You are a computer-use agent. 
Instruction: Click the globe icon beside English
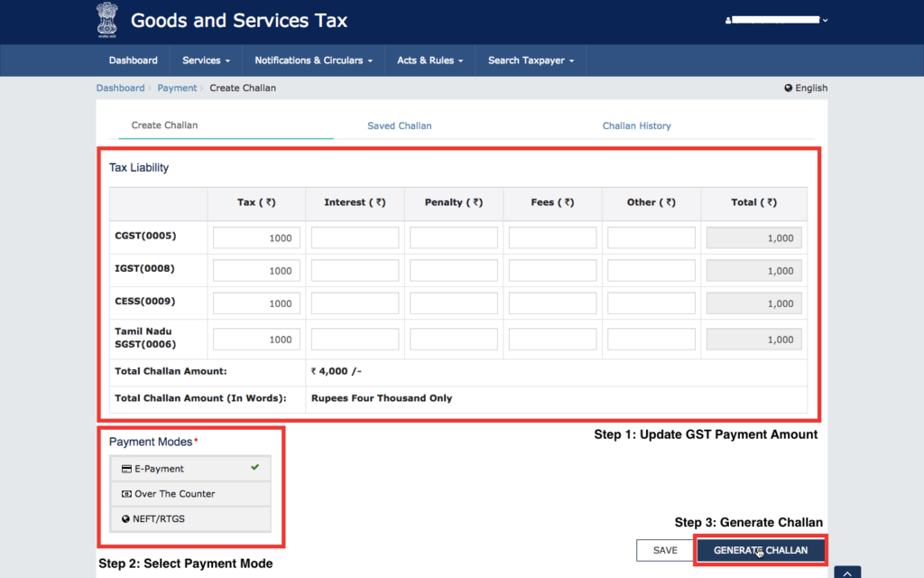click(789, 88)
